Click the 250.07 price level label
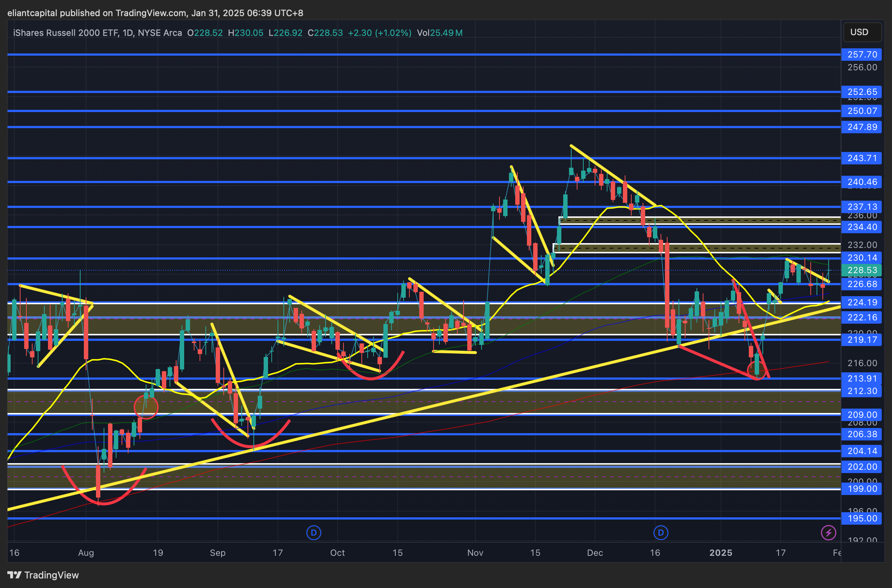Image resolution: width=892 pixels, height=588 pixels. pos(862,111)
